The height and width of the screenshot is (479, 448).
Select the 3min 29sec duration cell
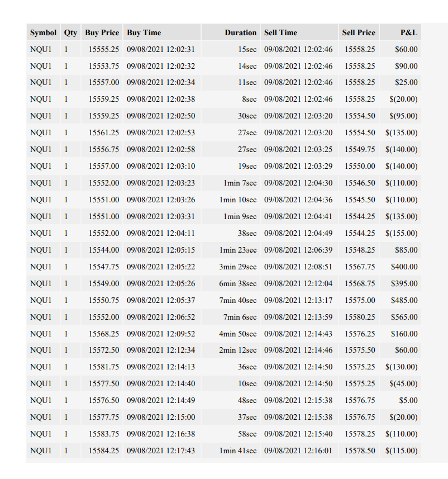tap(231, 267)
